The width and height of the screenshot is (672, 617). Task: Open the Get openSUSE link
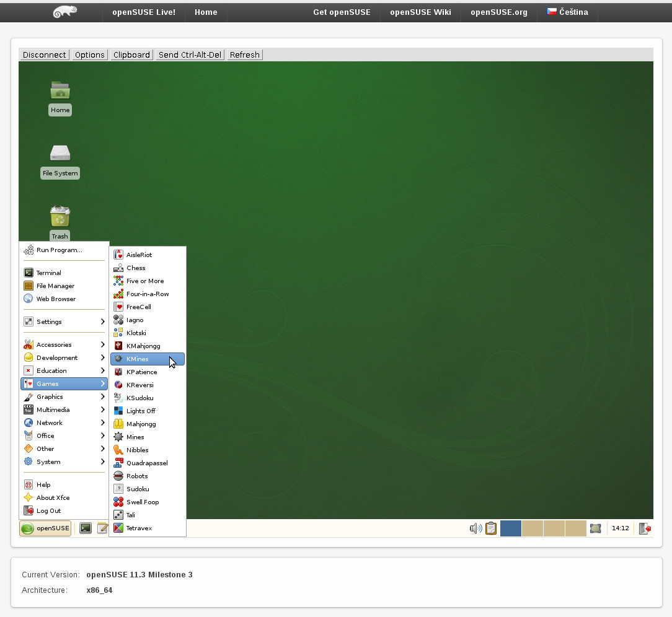342,12
